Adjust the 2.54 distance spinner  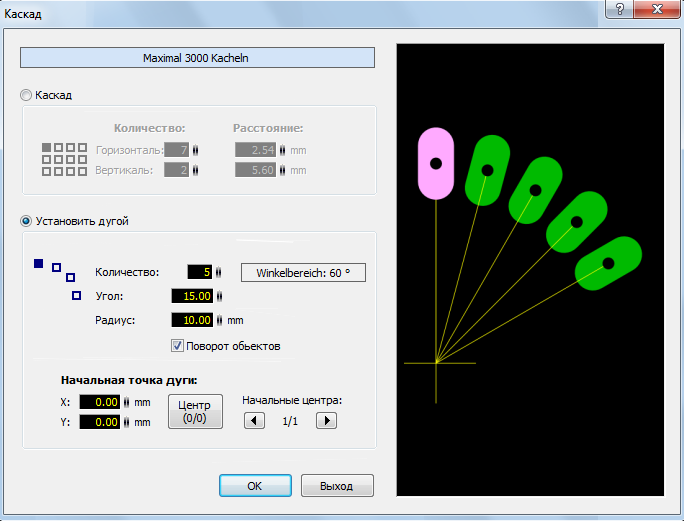click(x=282, y=150)
